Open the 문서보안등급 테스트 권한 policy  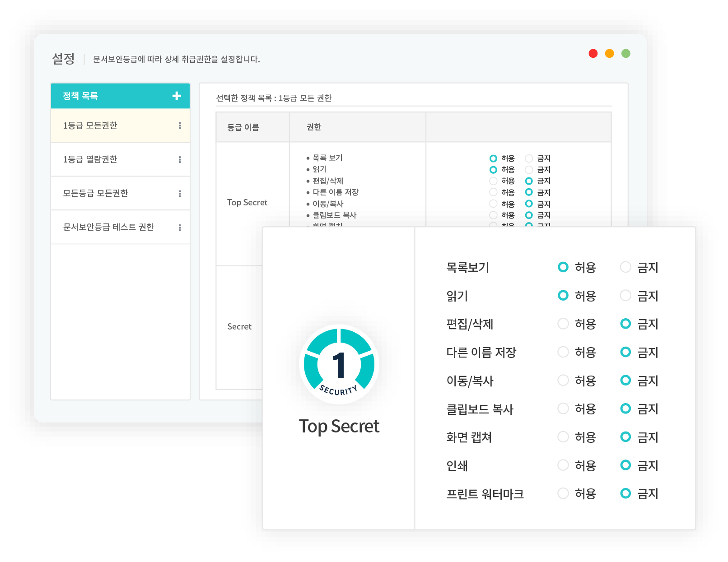pos(108,227)
